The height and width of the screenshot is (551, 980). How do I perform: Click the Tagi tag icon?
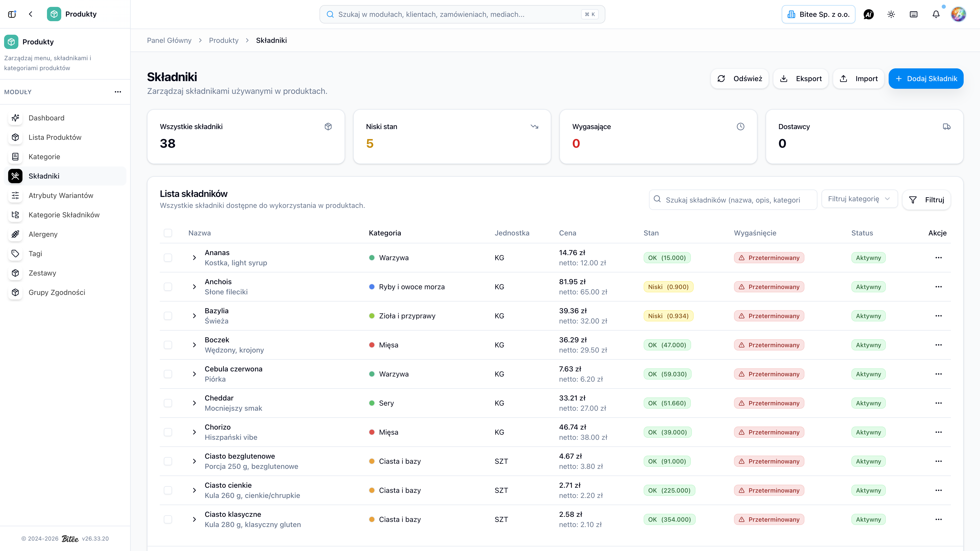tap(15, 254)
